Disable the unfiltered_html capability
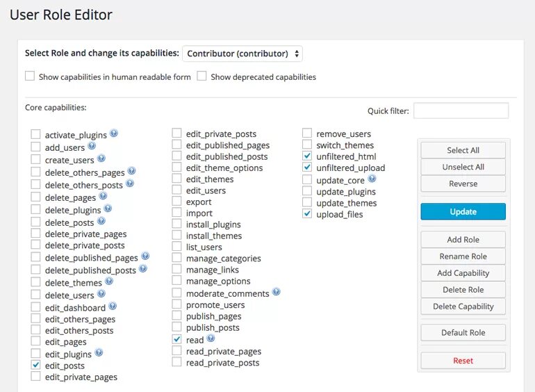The width and height of the screenshot is (535, 392). [x=307, y=156]
